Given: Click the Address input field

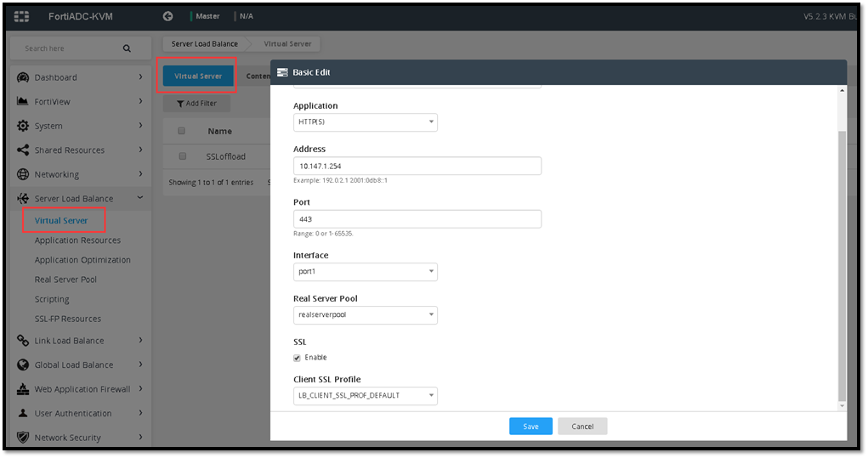Looking at the screenshot, I should pos(417,166).
